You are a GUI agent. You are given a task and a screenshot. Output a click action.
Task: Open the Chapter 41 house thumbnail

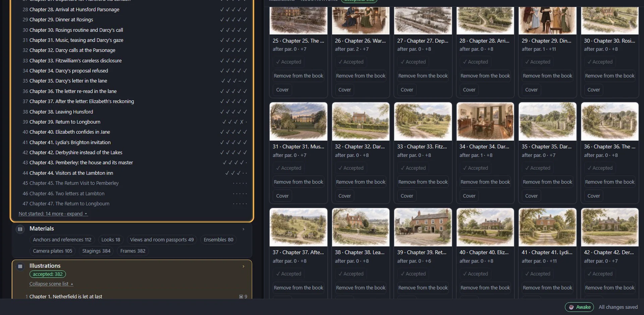coord(547,228)
